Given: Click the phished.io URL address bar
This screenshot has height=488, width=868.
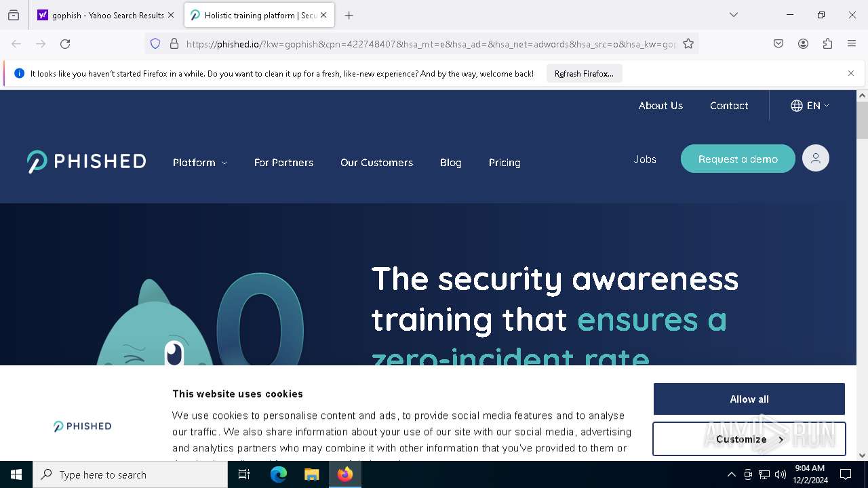Looking at the screenshot, I should point(431,44).
